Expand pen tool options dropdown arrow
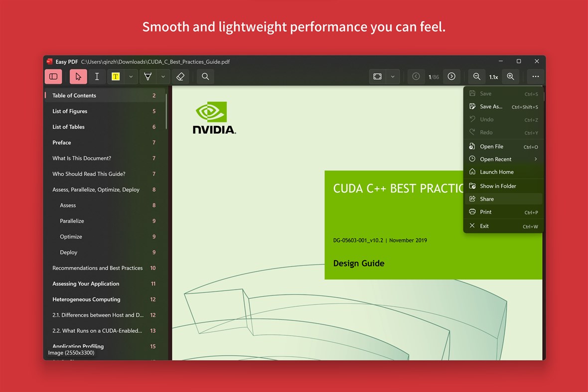The width and height of the screenshot is (588, 392). pos(163,76)
